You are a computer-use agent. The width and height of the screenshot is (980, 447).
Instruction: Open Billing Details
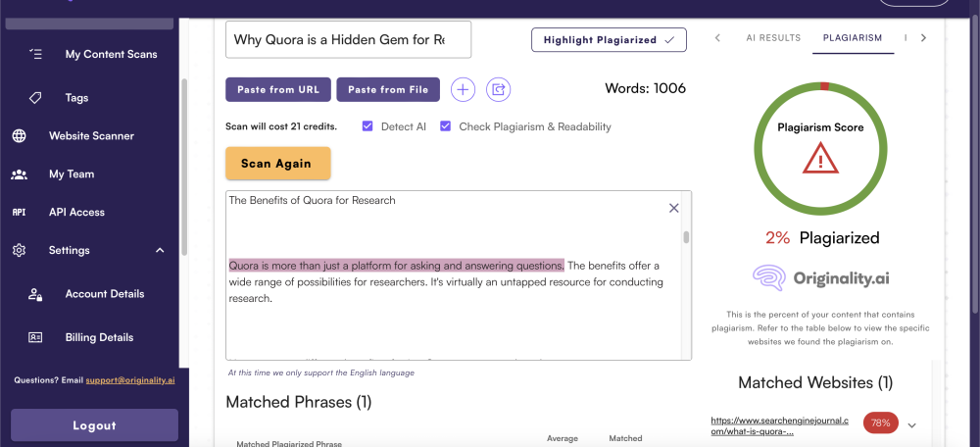point(99,337)
